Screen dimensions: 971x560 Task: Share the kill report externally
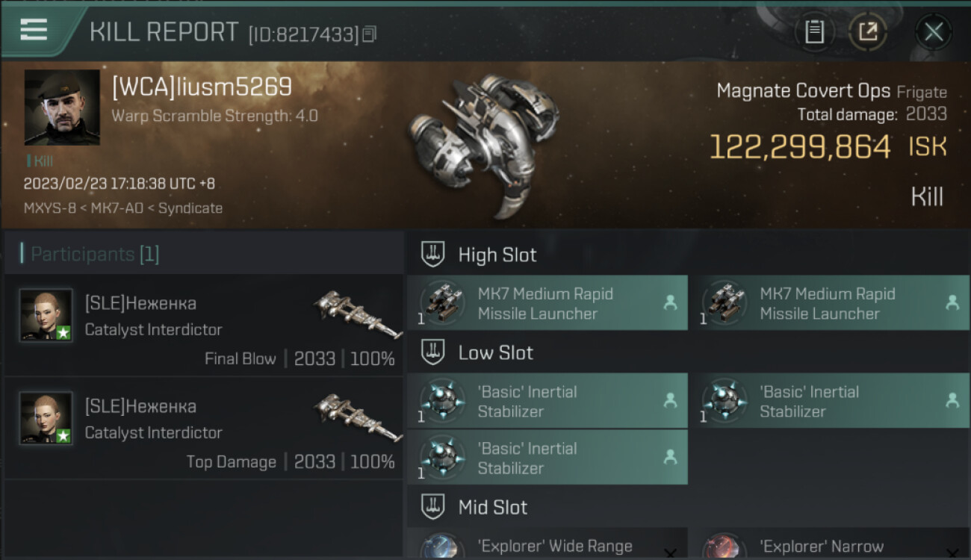click(x=868, y=31)
